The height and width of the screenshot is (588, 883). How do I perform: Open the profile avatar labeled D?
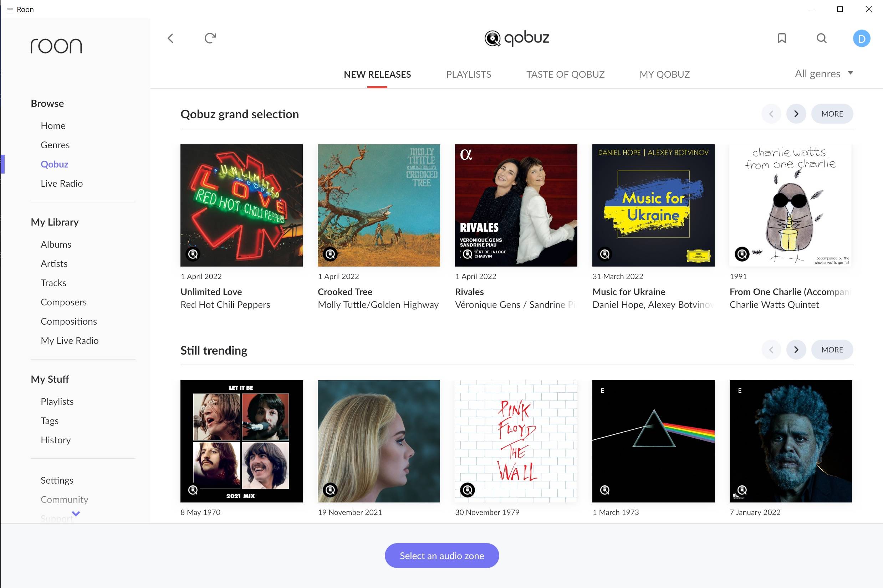[862, 38]
